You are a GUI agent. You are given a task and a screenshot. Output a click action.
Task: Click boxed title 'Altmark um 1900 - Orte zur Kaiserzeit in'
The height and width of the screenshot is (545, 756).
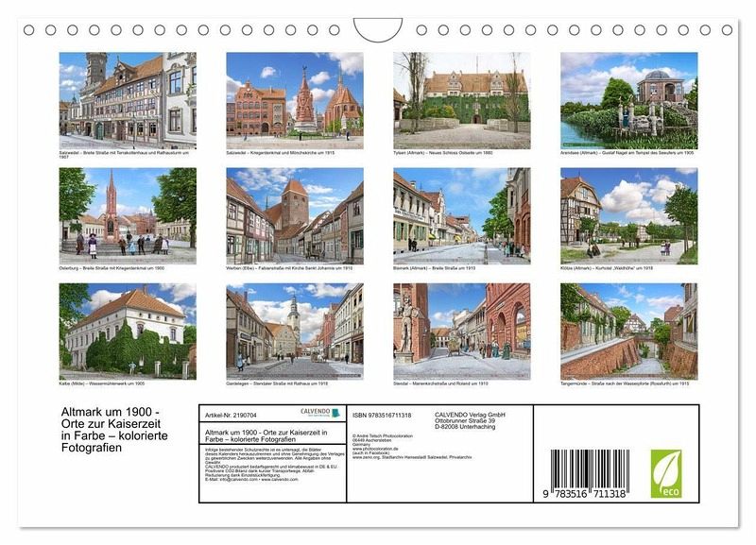click(266, 433)
